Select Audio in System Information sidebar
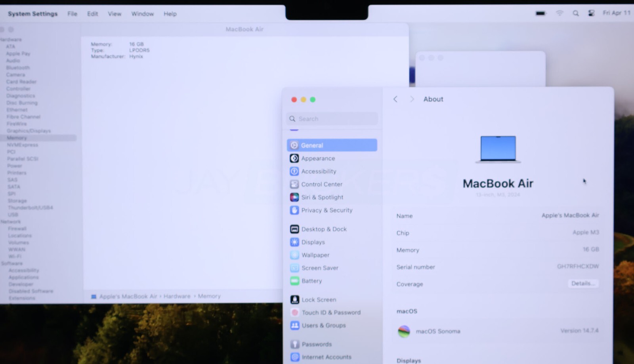Screen dimensions: 634x364 [13, 61]
